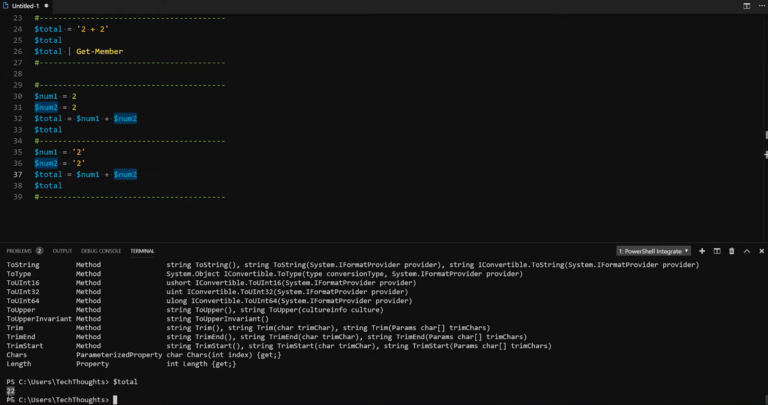Image resolution: width=768 pixels, height=405 pixels.
Task: Create a new terminal with plus icon
Action: tap(702, 250)
